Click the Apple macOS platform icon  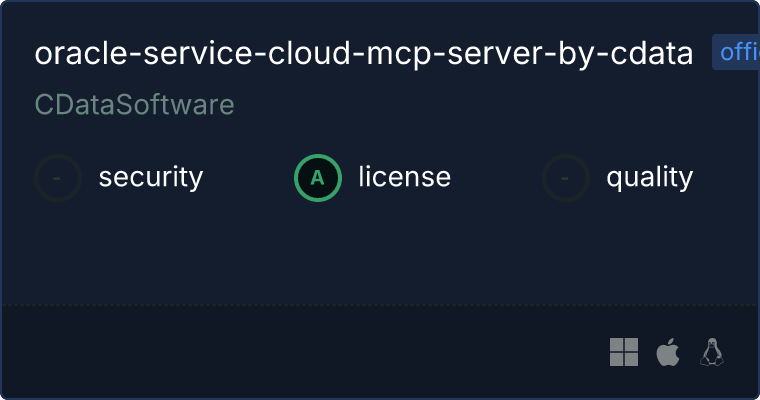coord(668,352)
